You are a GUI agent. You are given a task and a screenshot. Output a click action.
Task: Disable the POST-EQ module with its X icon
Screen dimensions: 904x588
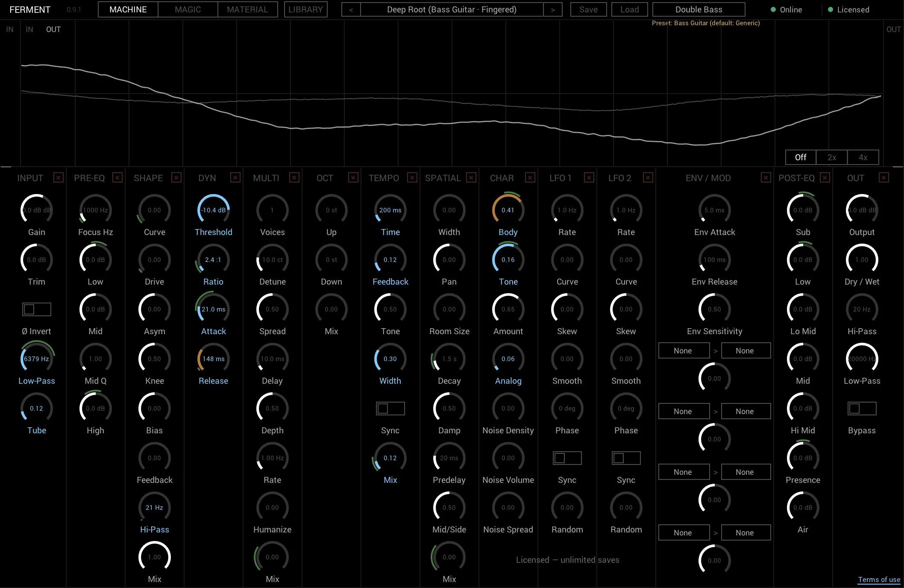825,177
